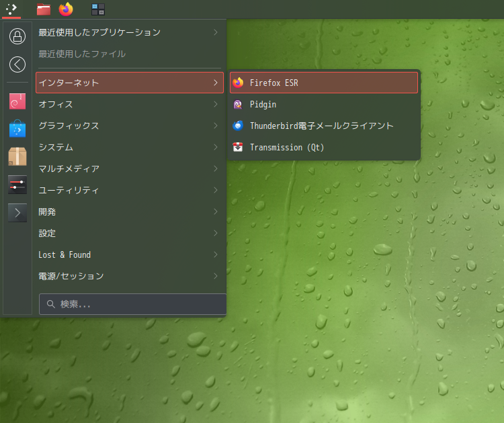Launch Thunderbird電子メールクライアント
The width and height of the screenshot is (504, 423).
point(324,126)
